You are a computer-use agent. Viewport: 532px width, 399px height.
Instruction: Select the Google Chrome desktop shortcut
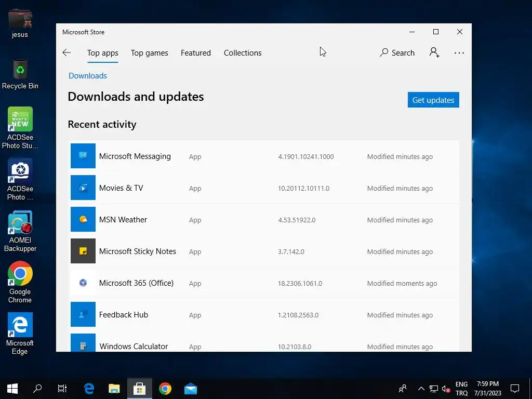[20, 283]
